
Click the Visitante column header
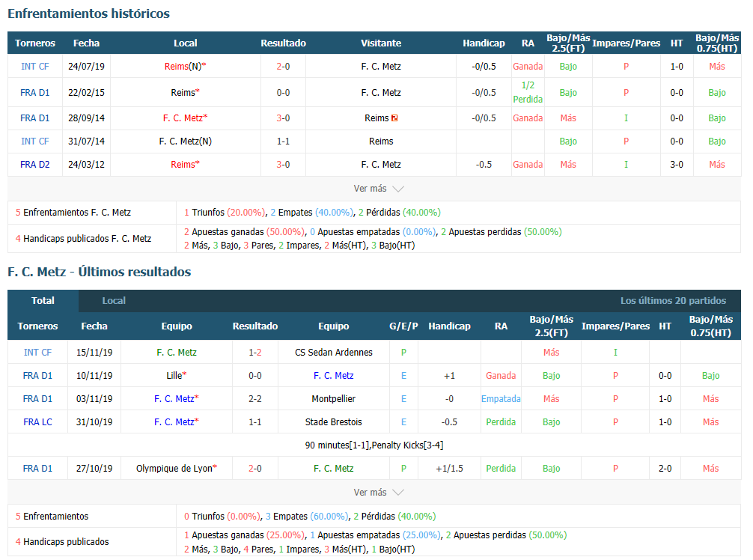point(381,43)
